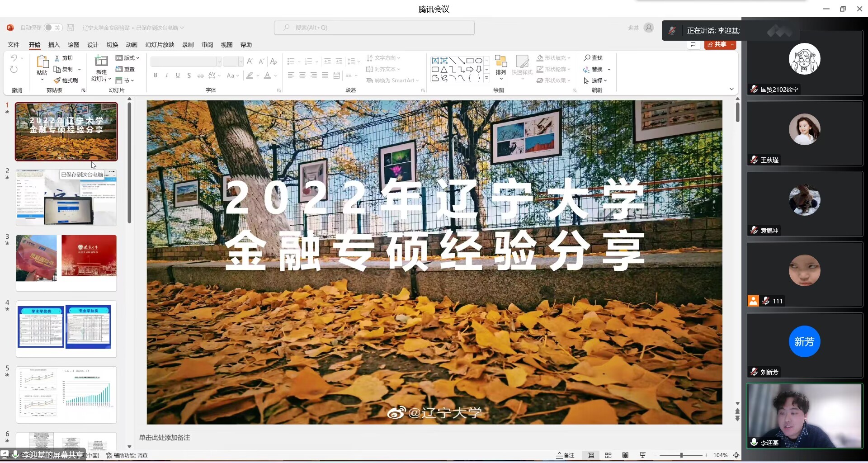Open Slide Sorter view in status bar
Screen dimensions: 868x463
608,455
